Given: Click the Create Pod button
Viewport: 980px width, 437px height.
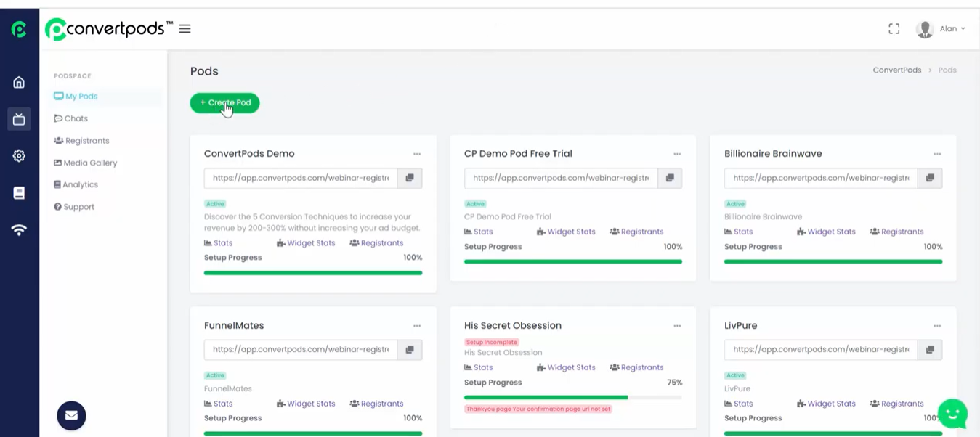Looking at the screenshot, I should click(224, 103).
